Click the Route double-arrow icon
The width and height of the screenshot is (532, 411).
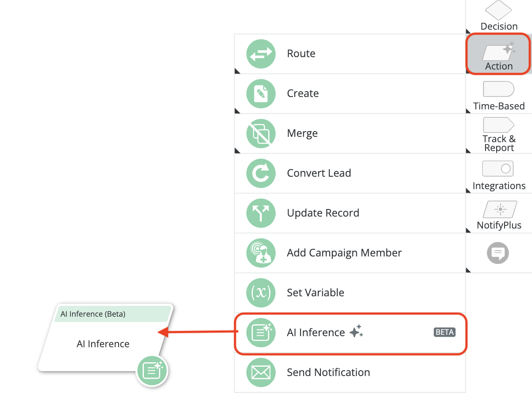(261, 54)
